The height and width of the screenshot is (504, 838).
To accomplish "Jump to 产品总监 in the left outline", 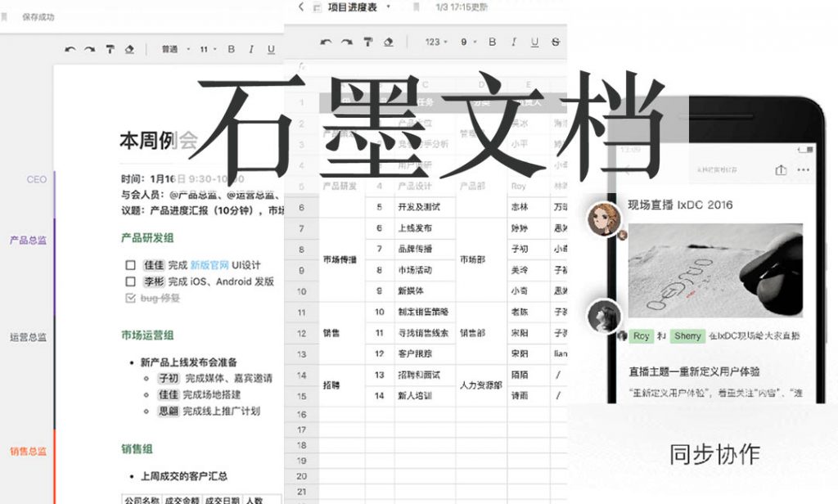I will coord(28,240).
